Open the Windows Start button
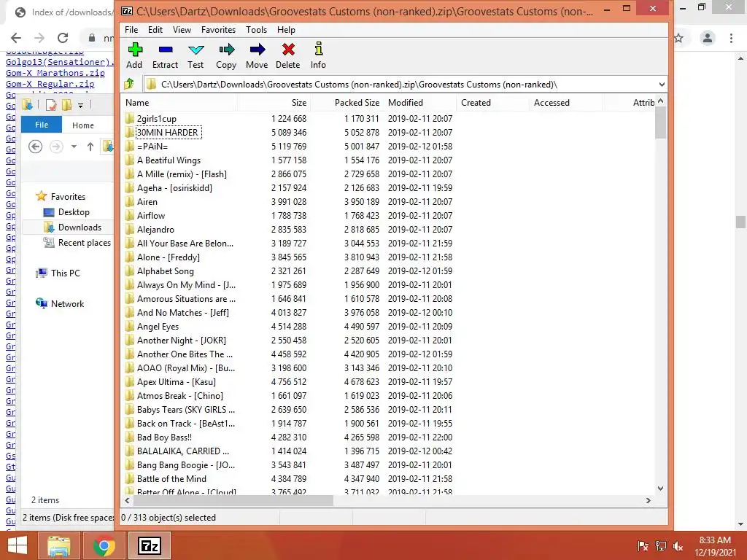Viewport: 747px width, 560px height. coord(18,545)
